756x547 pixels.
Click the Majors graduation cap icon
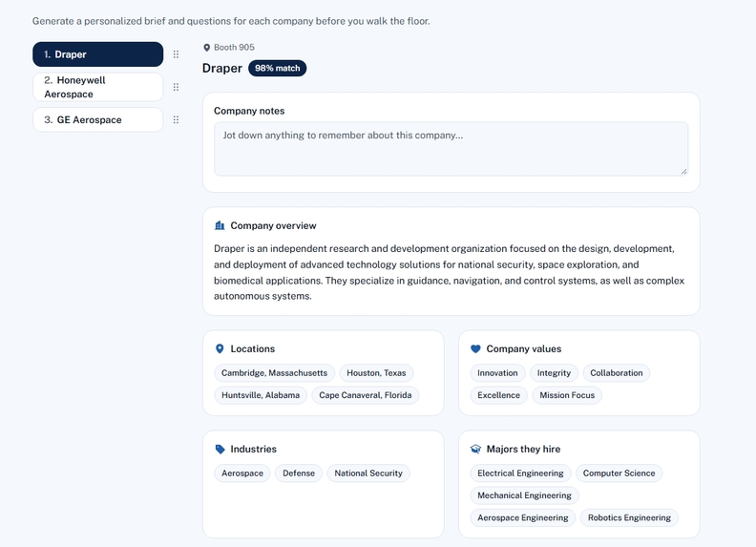point(476,449)
